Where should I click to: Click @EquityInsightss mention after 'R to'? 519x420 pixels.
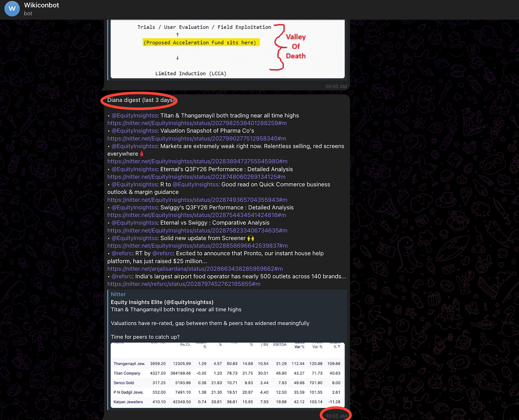pyautogui.click(x=195, y=184)
